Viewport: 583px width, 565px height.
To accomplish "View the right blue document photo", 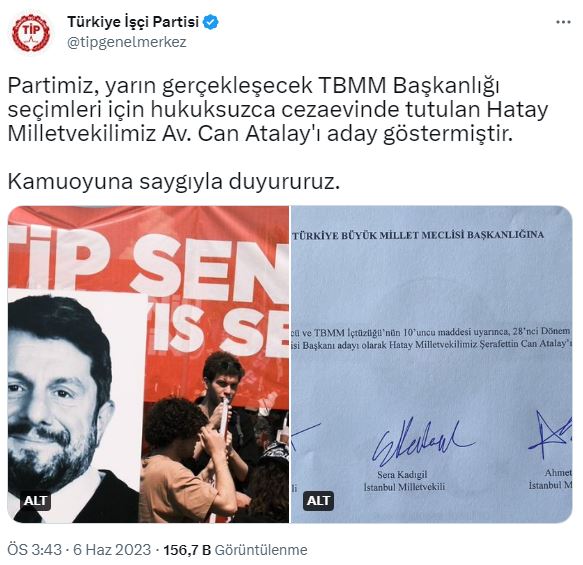I will 431,364.
